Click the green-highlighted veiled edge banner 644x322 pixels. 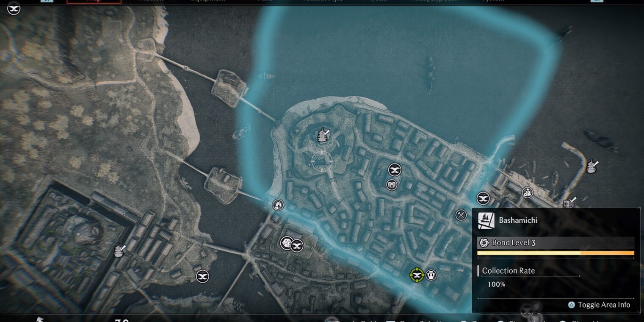point(417,275)
